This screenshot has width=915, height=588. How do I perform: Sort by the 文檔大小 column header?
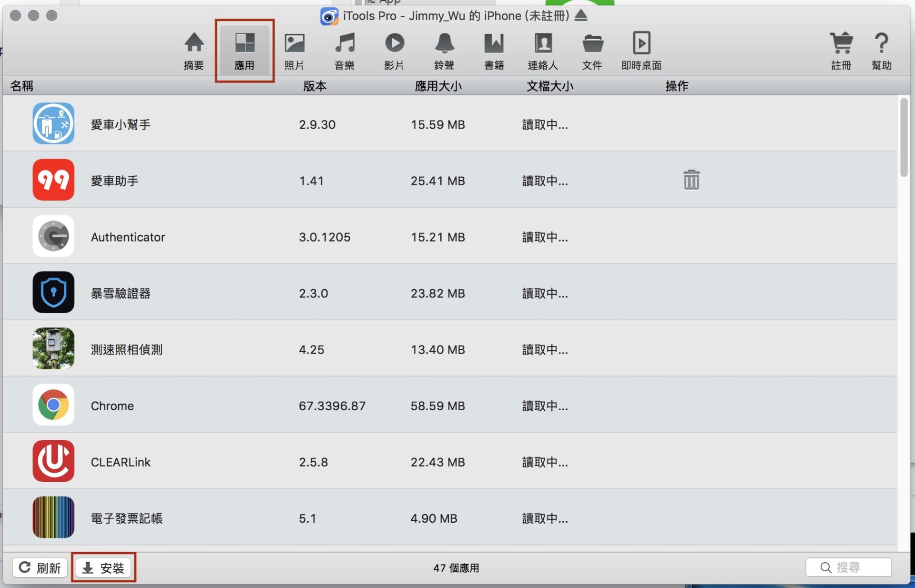pyautogui.click(x=549, y=86)
